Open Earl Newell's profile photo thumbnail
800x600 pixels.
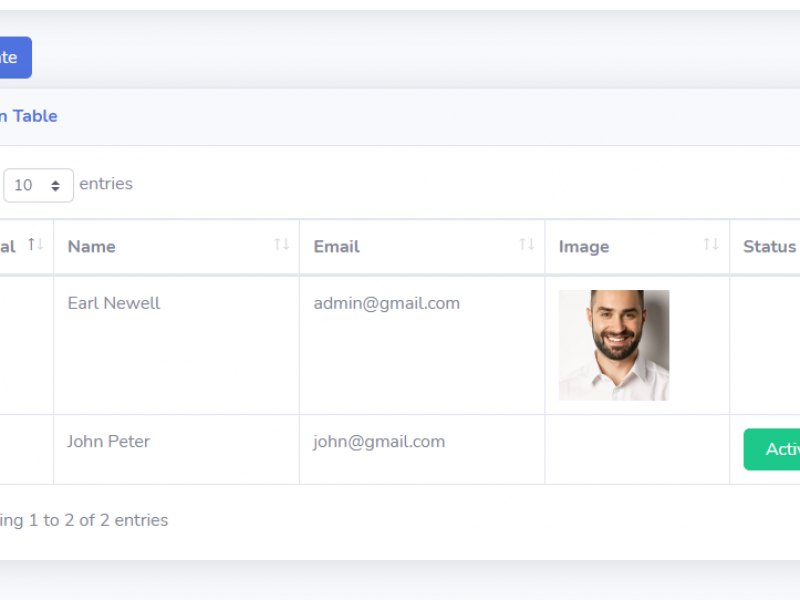point(614,345)
